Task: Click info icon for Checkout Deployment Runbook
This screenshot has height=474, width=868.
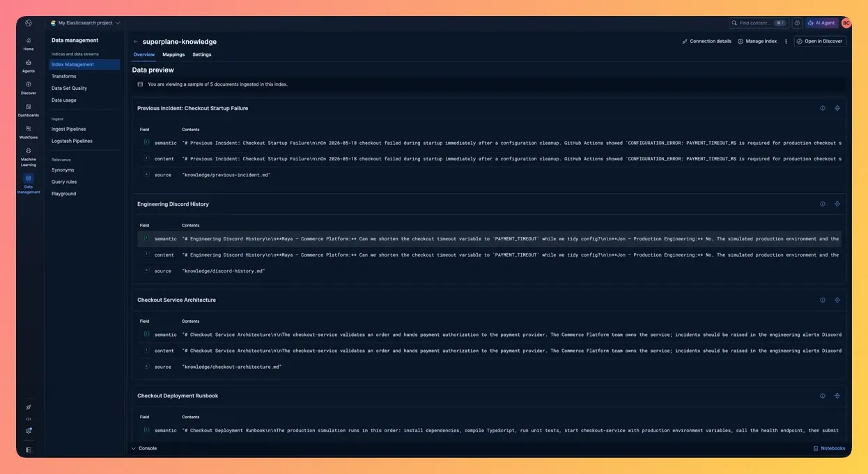Action: tap(823, 396)
